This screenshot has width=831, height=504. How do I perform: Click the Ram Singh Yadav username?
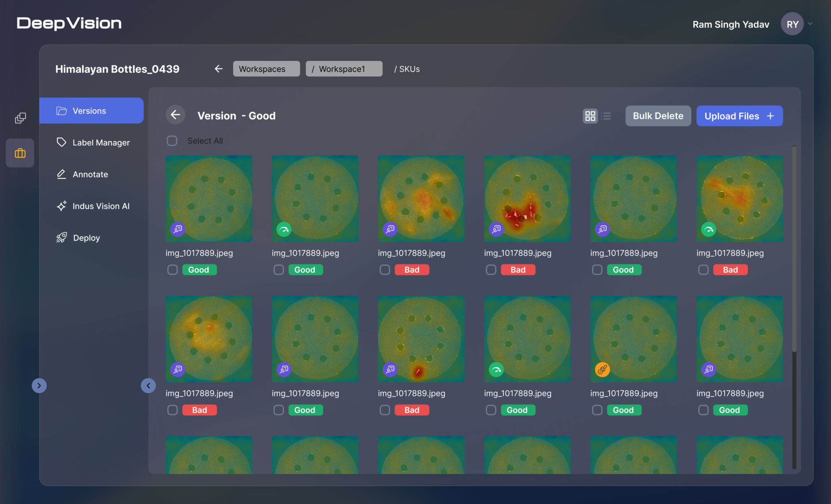tap(731, 24)
